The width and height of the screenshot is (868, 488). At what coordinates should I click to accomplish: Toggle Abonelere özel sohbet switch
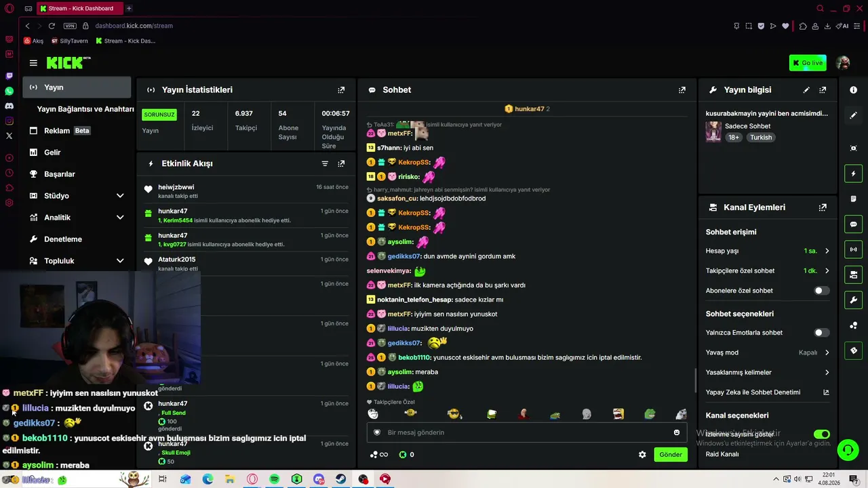821,291
